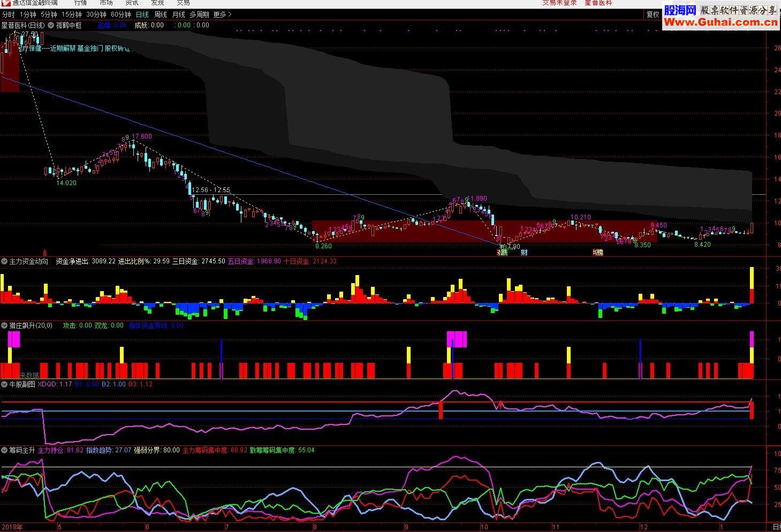
Task: Switch to 分时 period tab
Action: pyautogui.click(x=9, y=14)
